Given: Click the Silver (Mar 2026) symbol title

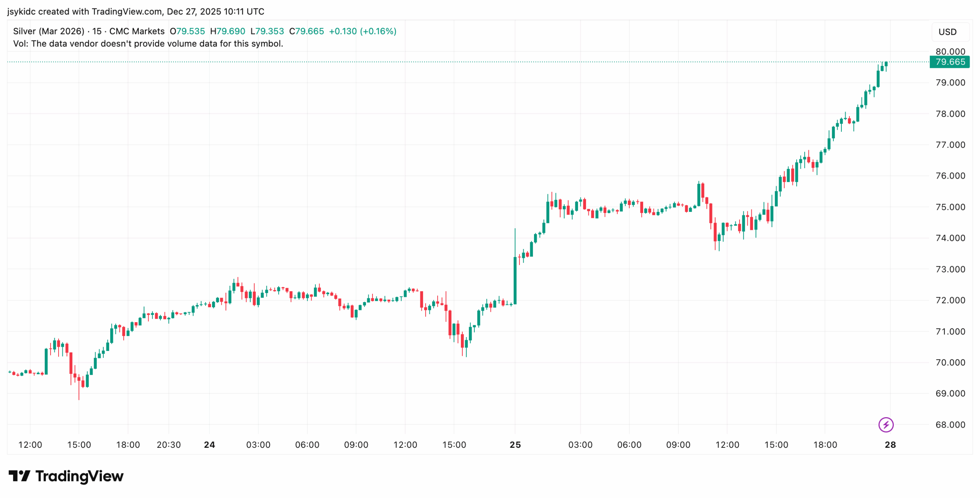Looking at the screenshot, I should click(x=49, y=31).
